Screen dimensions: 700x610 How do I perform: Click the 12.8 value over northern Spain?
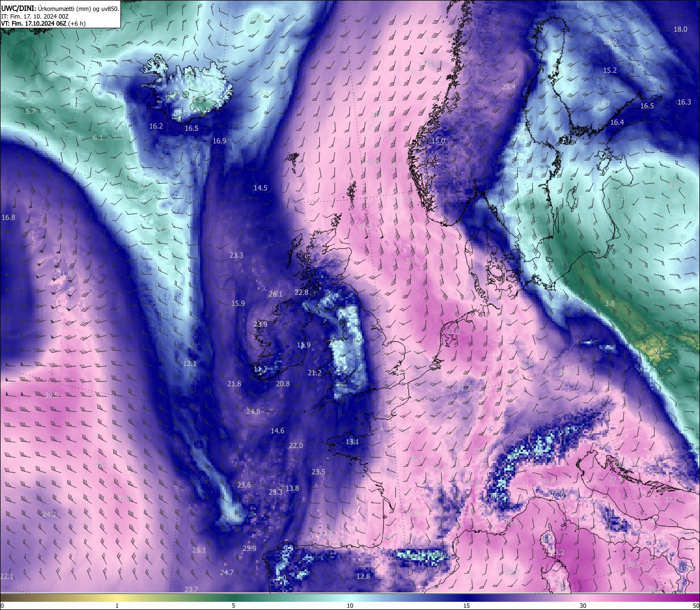point(363,577)
